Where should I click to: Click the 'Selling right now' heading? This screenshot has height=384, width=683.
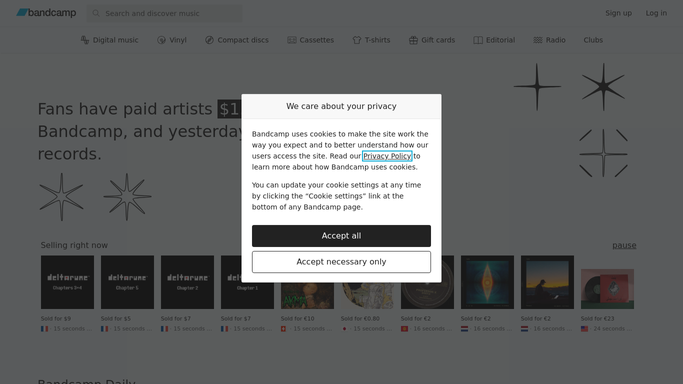(74, 245)
